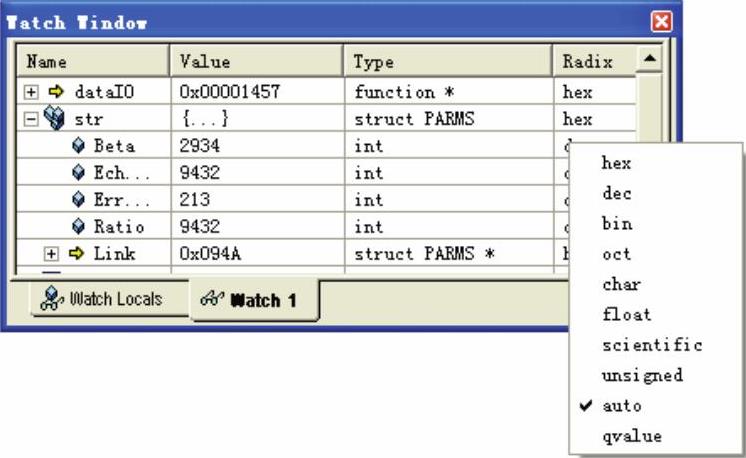Image resolution: width=746 pixels, height=458 pixels.
Task: Click the yellow arrow icon beside Link
Action: tap(76, 253)
